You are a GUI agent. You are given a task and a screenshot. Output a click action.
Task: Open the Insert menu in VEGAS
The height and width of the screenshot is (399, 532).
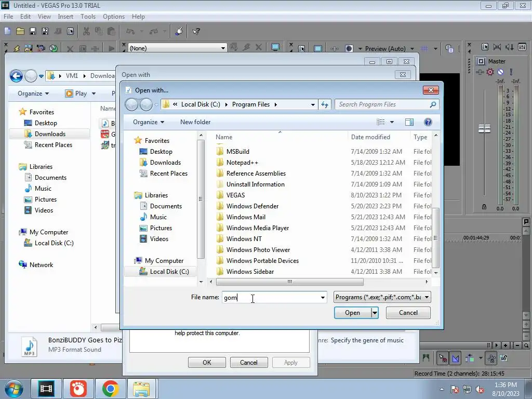pos(65,17)
